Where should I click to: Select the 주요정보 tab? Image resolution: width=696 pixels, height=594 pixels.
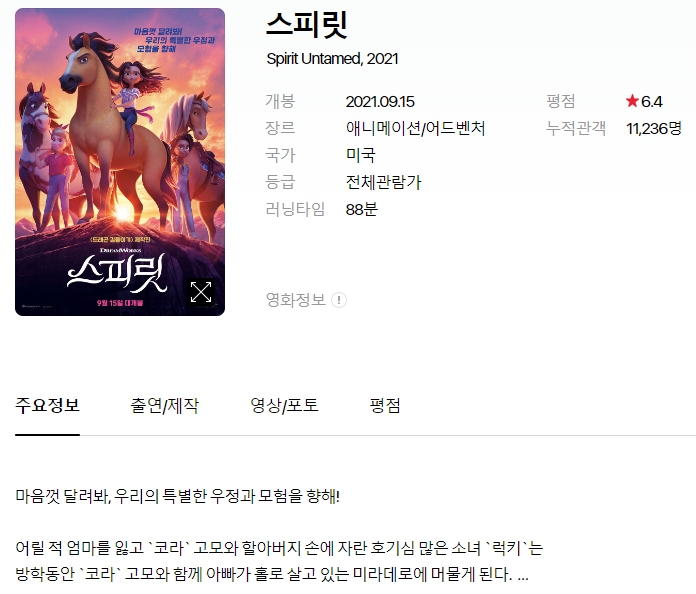coord(47,405)
